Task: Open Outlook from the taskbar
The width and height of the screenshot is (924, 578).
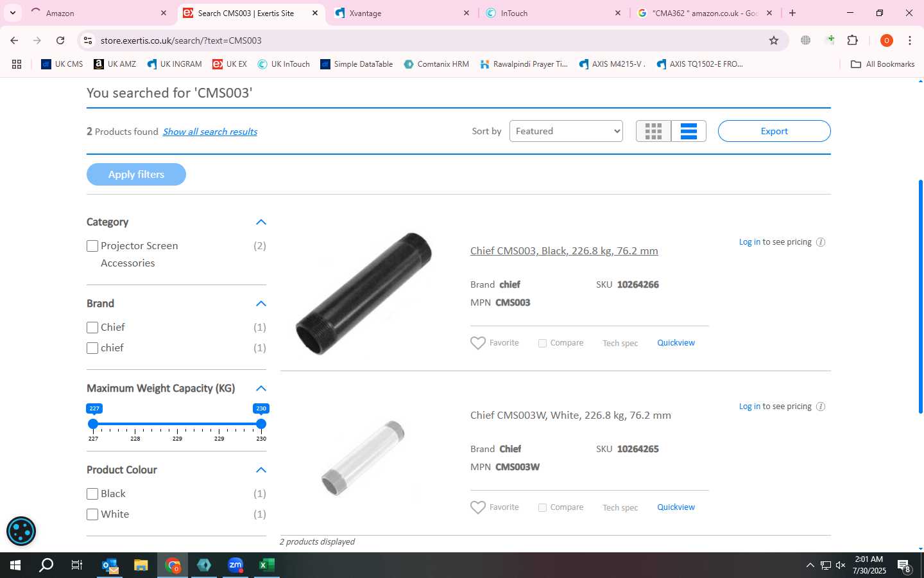Action: click(x=110, y=565)
